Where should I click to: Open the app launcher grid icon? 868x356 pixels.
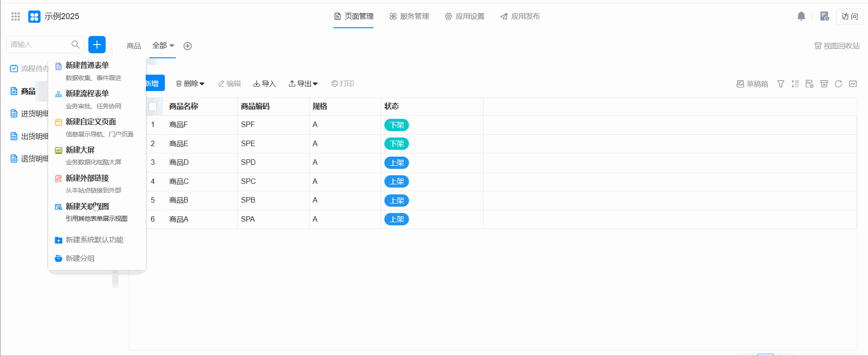[x=15, y=16]
